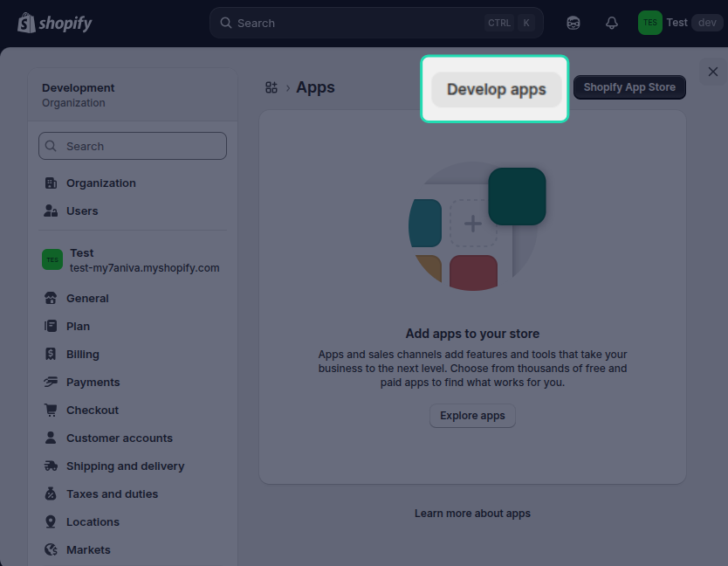Follow the Learn more about apps link
Screen dimensions: 728x566
coord(472,513)
